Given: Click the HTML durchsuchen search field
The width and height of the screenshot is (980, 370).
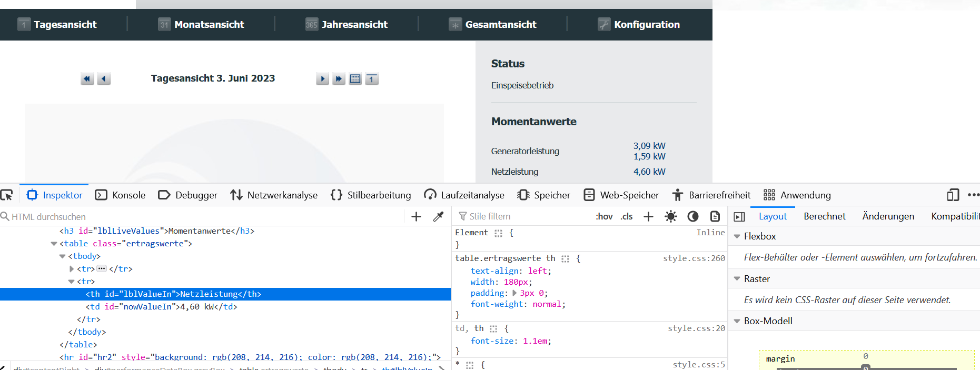Looking at the screenshot, I should (200, 216).
